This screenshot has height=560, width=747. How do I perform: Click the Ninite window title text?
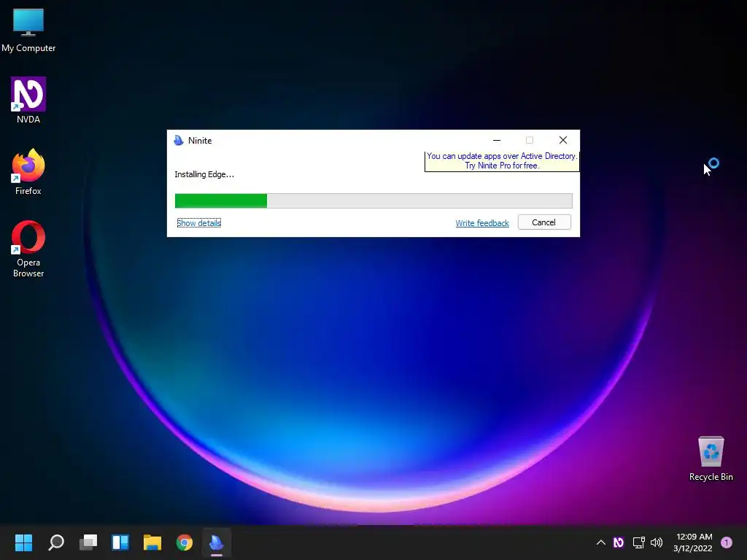click(x=200, y=141)
